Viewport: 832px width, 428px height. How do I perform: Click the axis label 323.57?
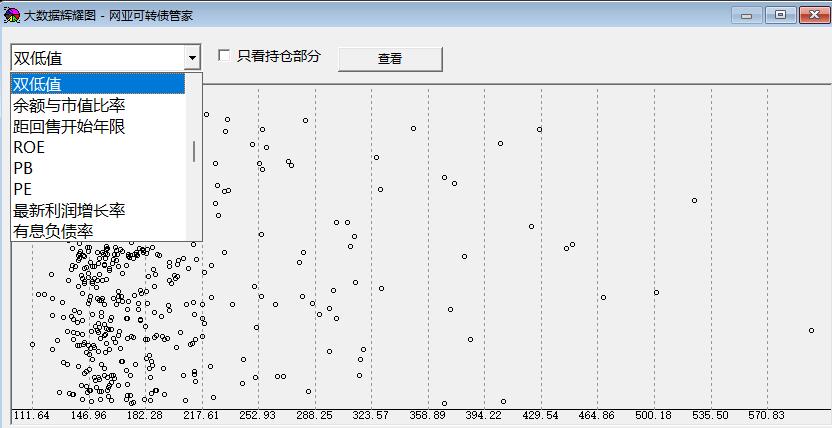371,415
